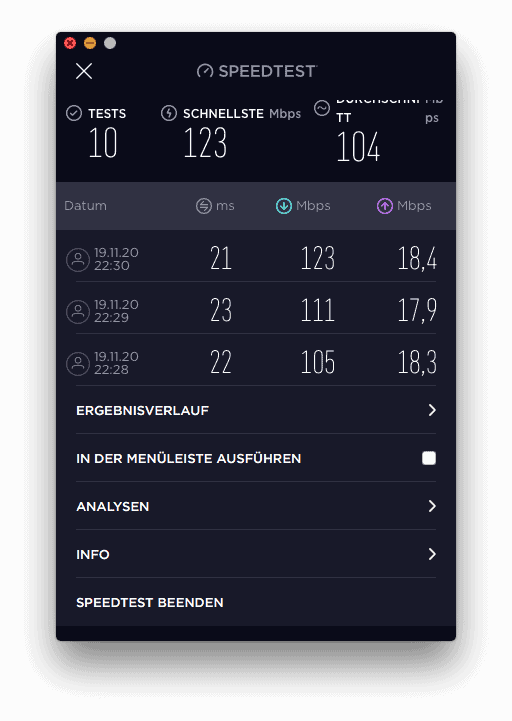Select the 22:29 test result row
This screenshot has width=512, height=721.
[256, 308]
